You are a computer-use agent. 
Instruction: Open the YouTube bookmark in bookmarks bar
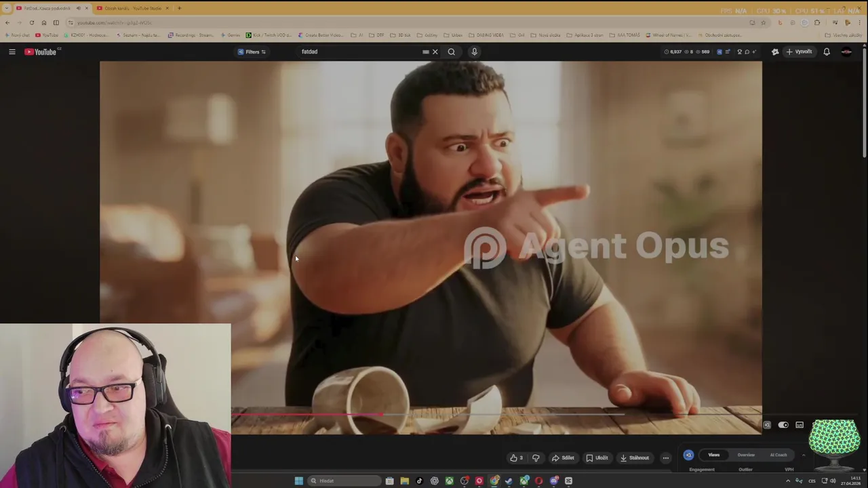pyautogui.click(x=47, y=35)
